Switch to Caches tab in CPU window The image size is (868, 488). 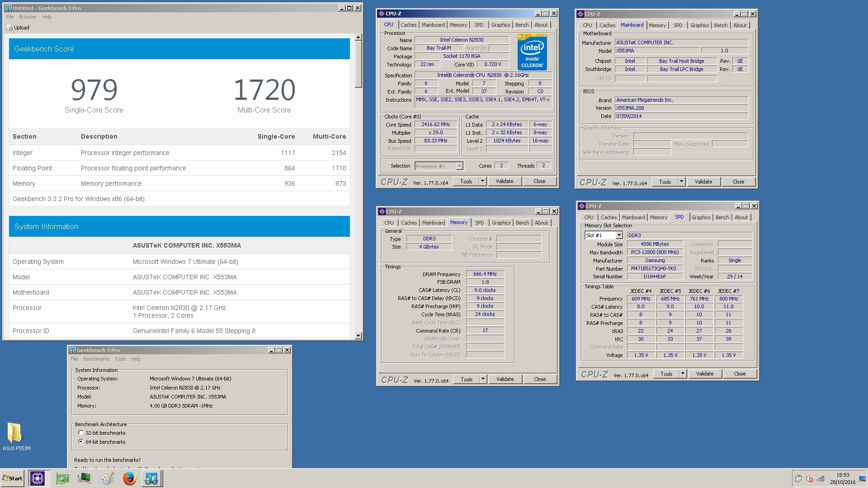(408, 25)
